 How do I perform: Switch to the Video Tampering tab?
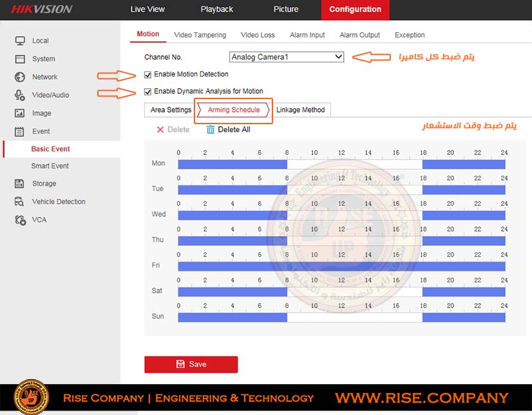pyautogui.click(x=200, y=35)
